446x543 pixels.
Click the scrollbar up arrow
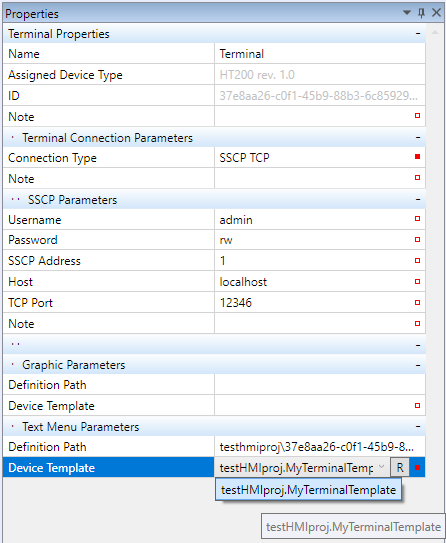point(435,33)
